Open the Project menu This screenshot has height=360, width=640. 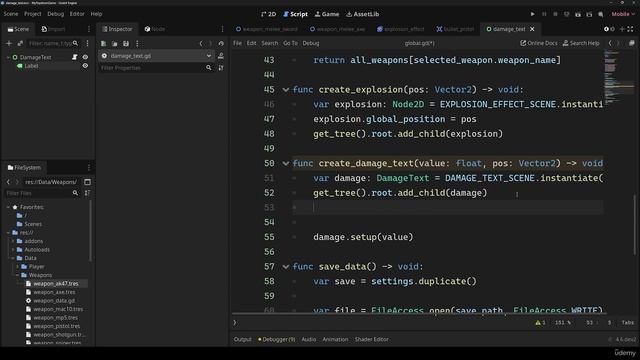click(x=33, y=14)
